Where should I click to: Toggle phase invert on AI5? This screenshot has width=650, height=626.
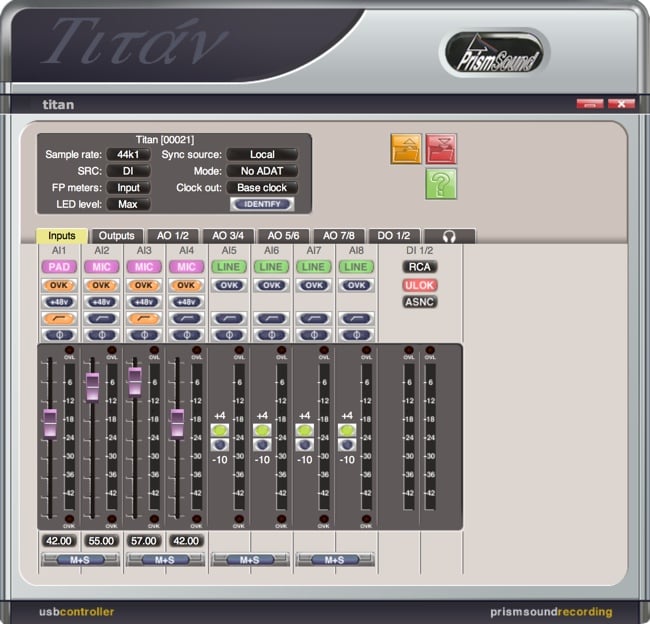(229, 335)
